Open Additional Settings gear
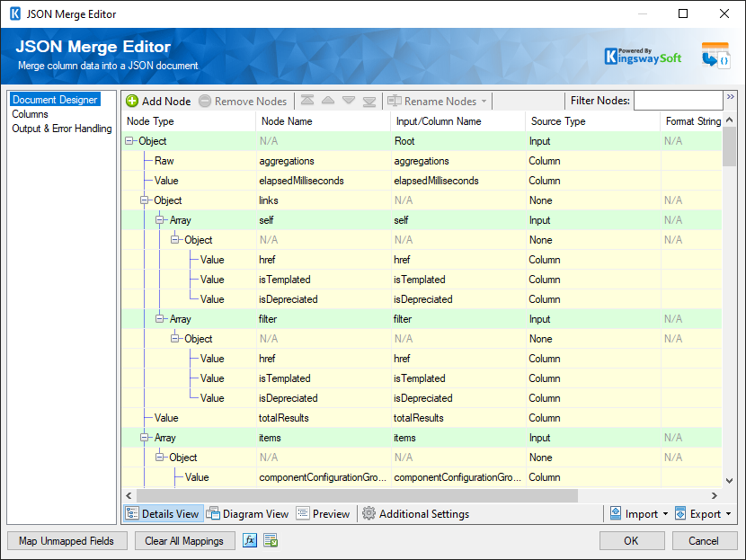Image resolution: width=746 pixels, height=560 pixels. (x=415, y=514)
